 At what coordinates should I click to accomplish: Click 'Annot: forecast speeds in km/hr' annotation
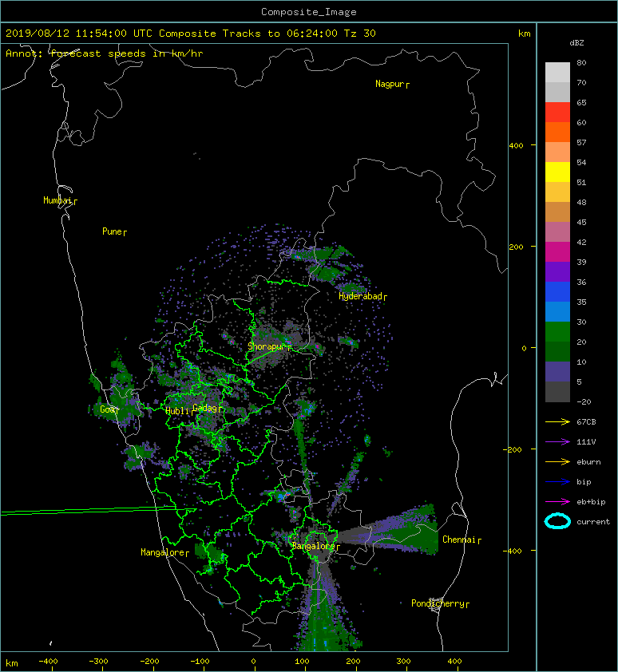(x=105, y=53)
